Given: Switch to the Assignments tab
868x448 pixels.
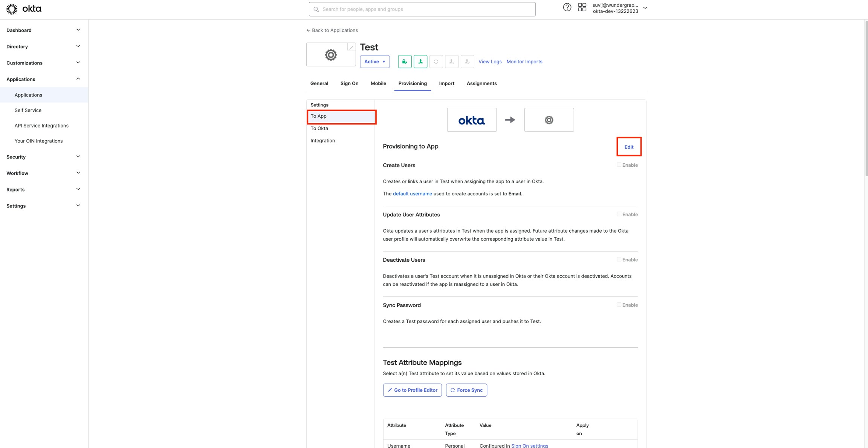Looking at the screenshot, I should click(x=481, y=83).
